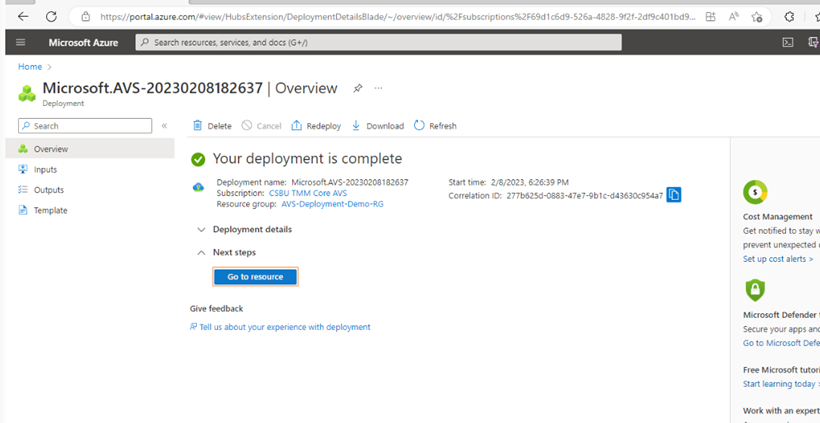Viewport: 820px width, 423px height.
Task: Click the Start time value 2/8/2023, 6:26:39 PM
Action: pos(530,182)
